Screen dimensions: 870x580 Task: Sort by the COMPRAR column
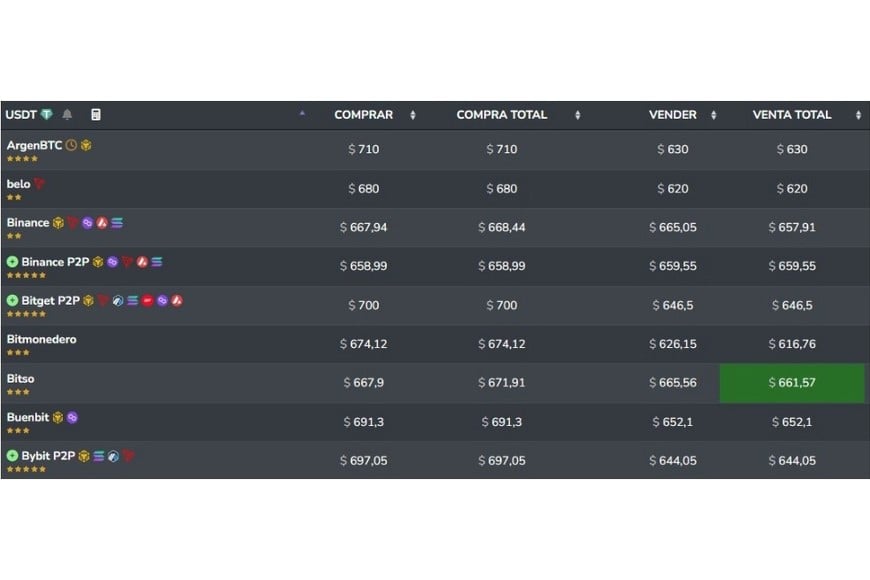[x=364, y=115]
